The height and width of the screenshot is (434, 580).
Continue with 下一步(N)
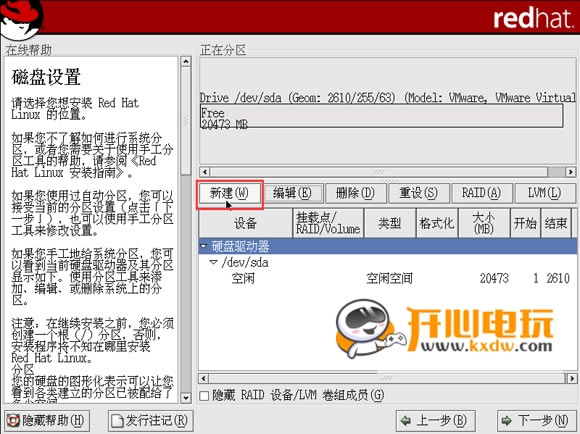coord(536,421)
